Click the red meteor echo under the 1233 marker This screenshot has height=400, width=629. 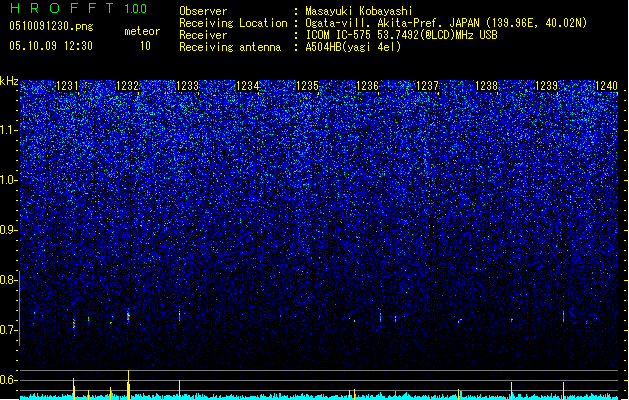pos(179,316)
